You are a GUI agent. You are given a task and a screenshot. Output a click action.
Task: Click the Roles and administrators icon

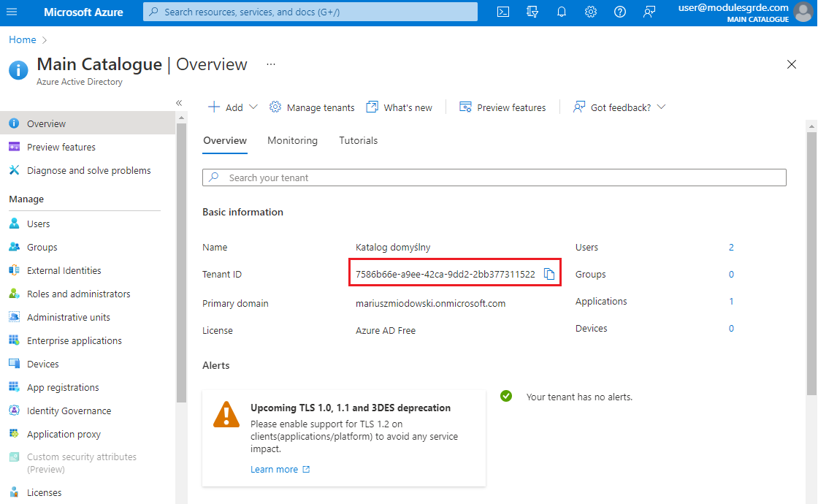(15, 294)
